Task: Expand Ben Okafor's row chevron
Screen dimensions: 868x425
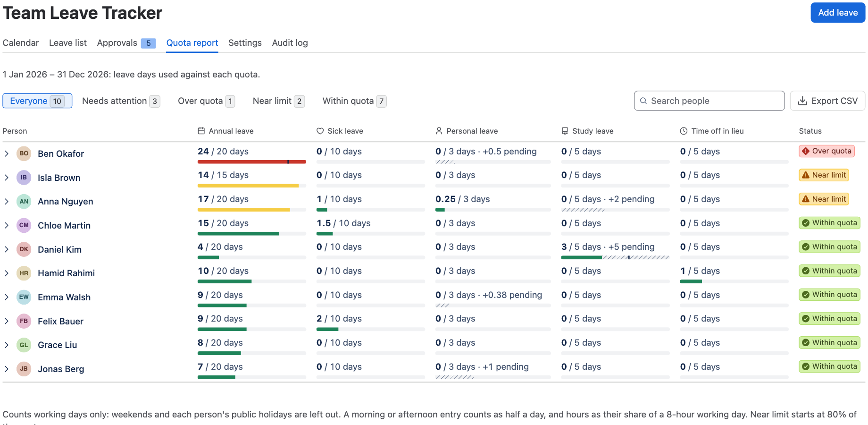Action: [x=7, y=153]
